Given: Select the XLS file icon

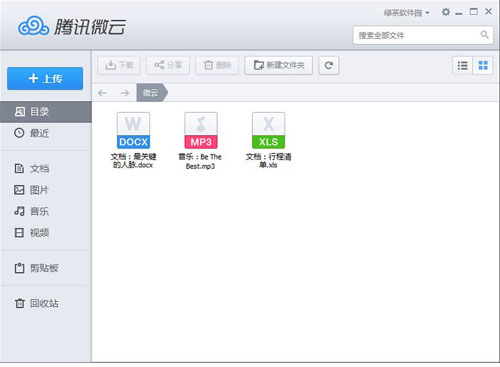Looking at the screenshot, I should point(269,130).
